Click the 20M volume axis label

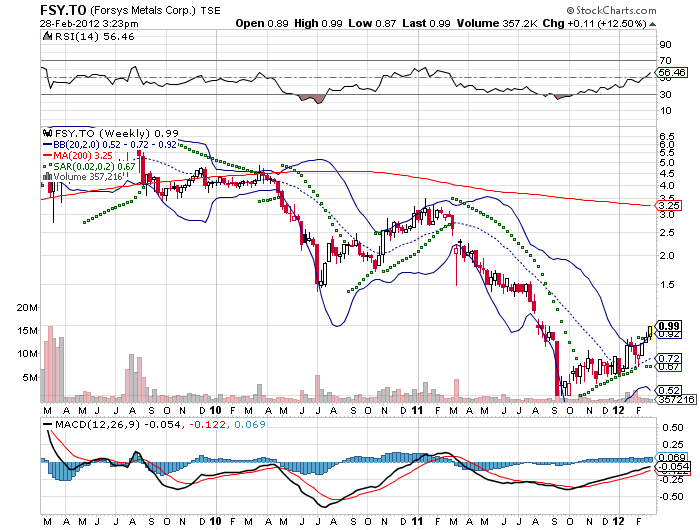click(27, 307)
